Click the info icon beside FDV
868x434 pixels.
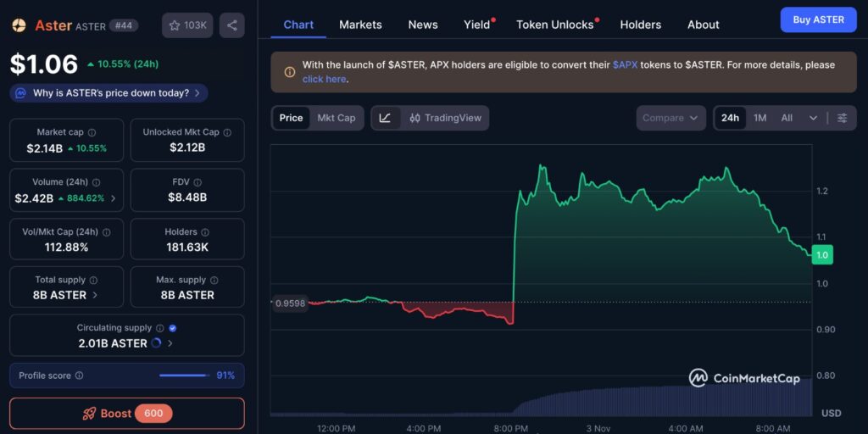[x=198, y=182]
